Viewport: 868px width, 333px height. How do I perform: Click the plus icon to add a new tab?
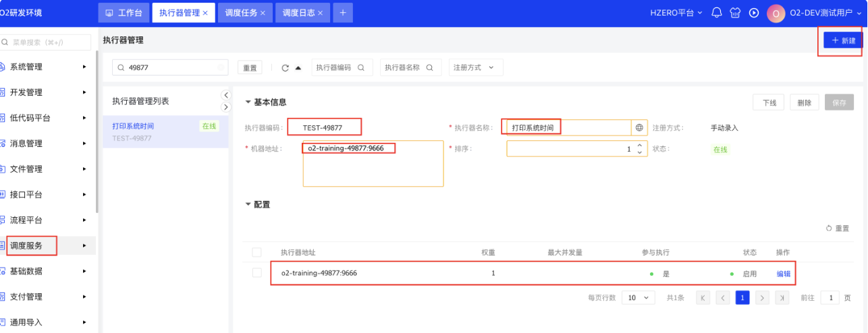coord(343,13)
